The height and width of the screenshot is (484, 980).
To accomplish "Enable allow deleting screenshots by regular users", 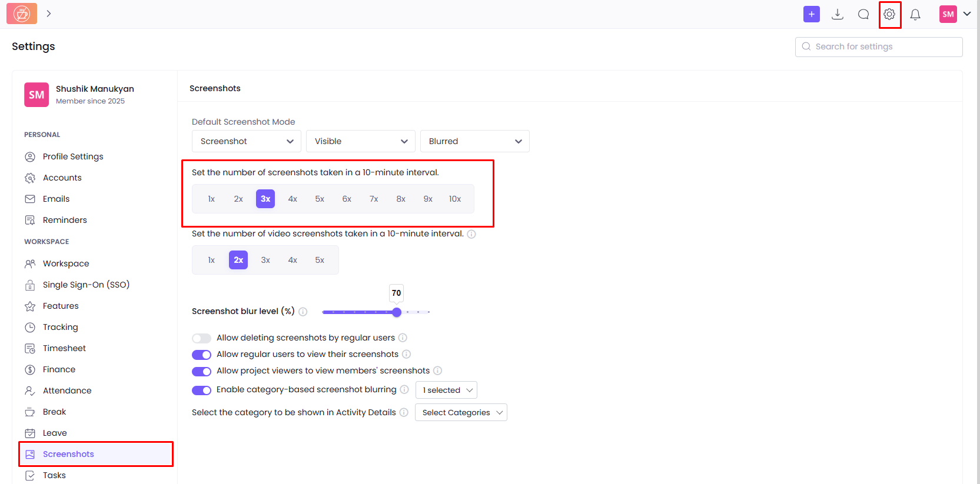I will (201, 338).
